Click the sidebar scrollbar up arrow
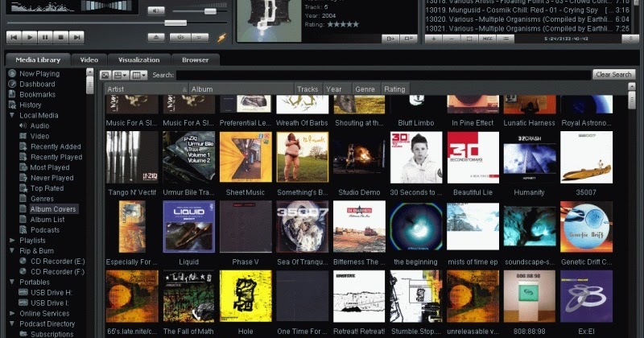This screenshot has width=644, height=338. pyautogui.click(x=89, y=72)
